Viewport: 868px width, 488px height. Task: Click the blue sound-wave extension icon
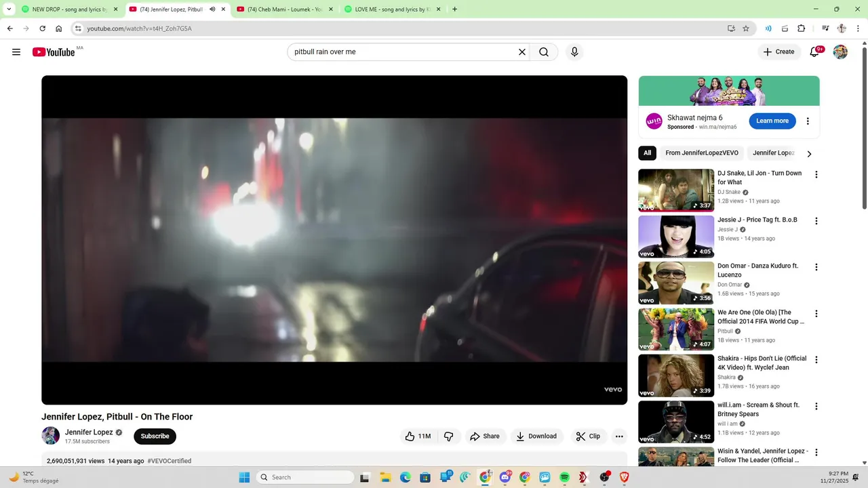point(768,28)
